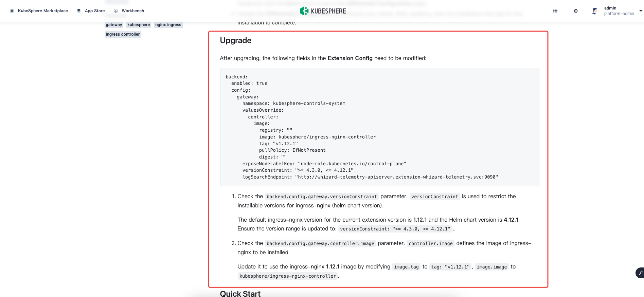Open platform settings gear icon

576,11
